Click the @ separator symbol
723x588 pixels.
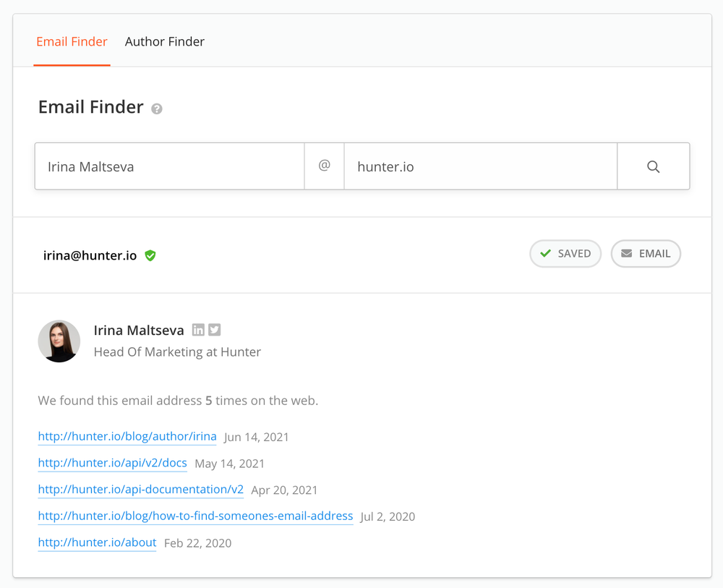point(324,166)
